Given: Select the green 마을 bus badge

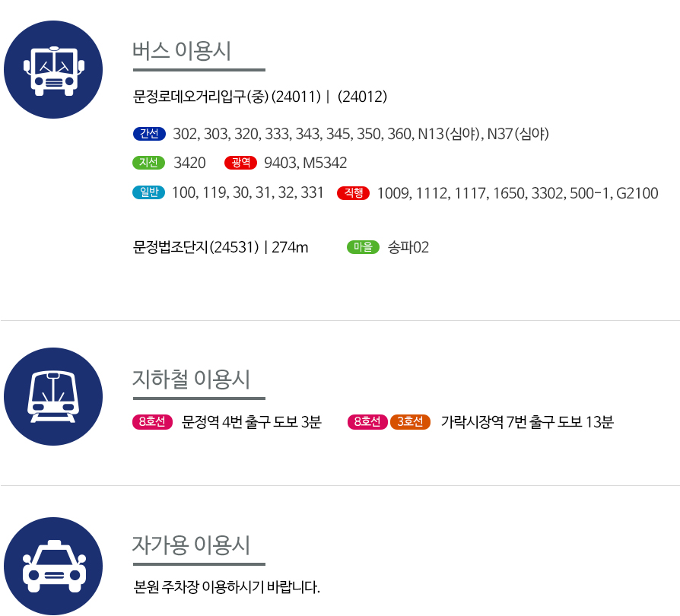Looking at the screenshot, I should pyautogui.click(x=364, y=247).
